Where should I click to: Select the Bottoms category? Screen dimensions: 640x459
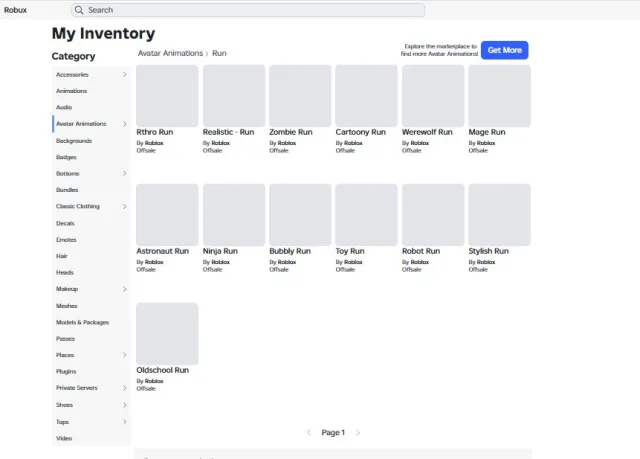click(x=68, y=173)
